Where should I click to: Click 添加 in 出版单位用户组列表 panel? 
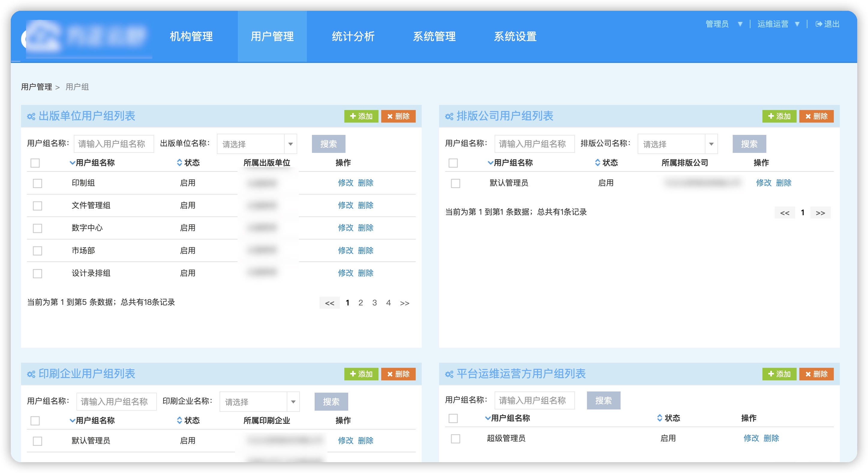tap(361, 116)
